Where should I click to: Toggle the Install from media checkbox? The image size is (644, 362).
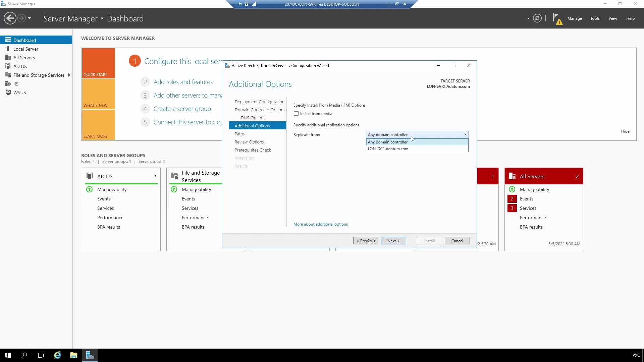pos(296,114)
